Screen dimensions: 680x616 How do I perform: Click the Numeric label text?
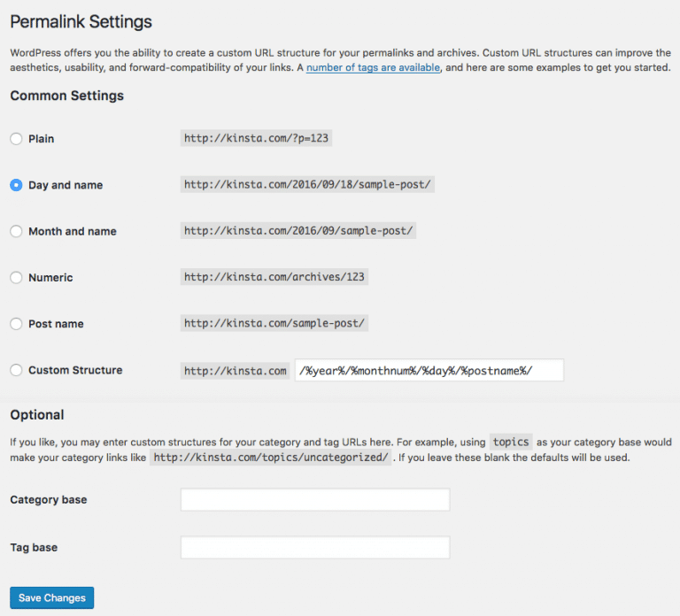pyautogui.click(x=50, y=277)
